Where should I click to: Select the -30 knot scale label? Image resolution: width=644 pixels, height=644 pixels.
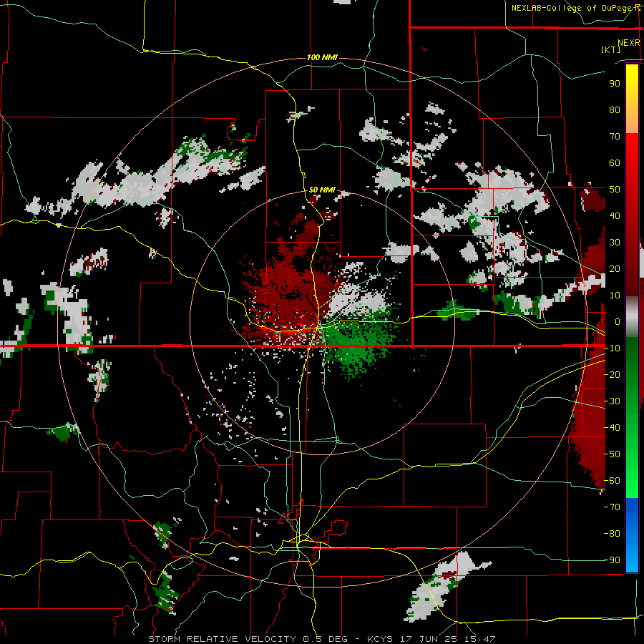612,401
